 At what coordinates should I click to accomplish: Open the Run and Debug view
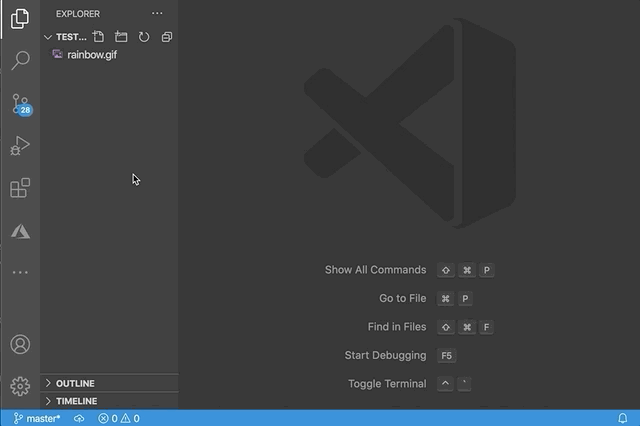(20, 146)
